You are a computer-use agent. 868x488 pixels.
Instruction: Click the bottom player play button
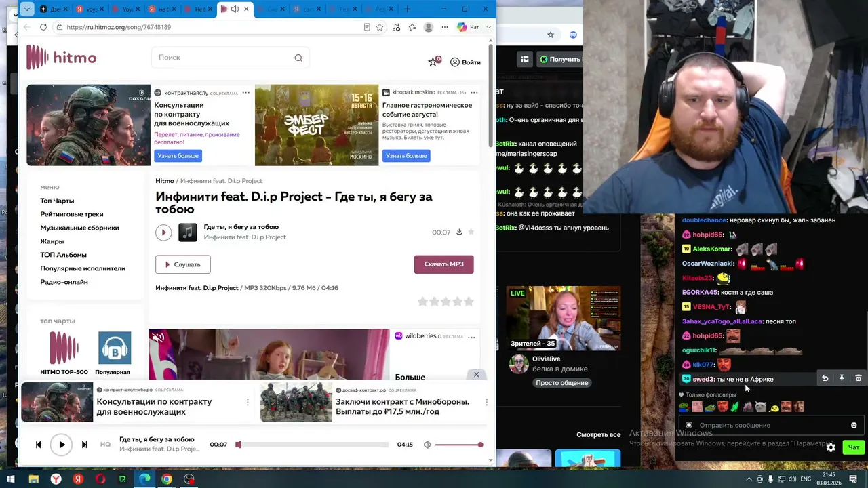pos(61,445)
